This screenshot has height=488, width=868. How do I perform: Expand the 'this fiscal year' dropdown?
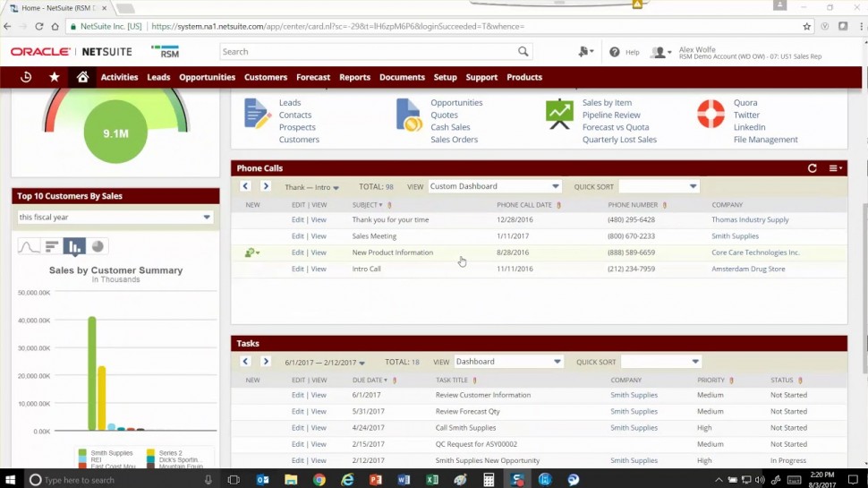pyautogui.click(x=207, y=218)
